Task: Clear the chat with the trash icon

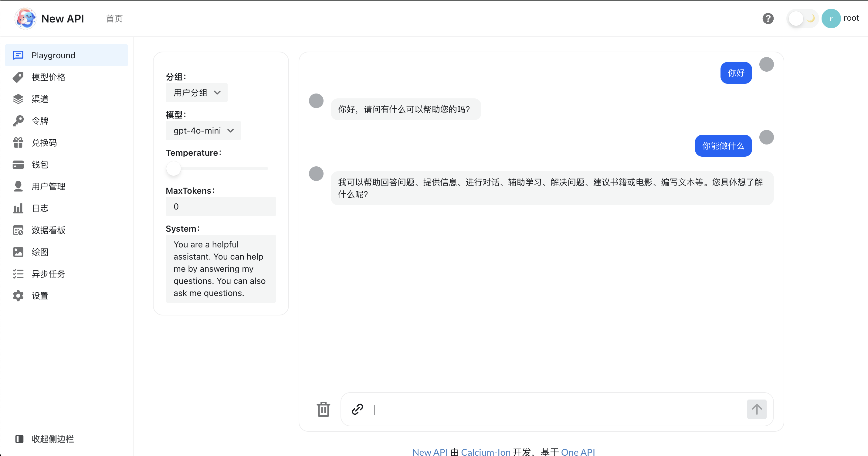Action: [x=323, y=409]
